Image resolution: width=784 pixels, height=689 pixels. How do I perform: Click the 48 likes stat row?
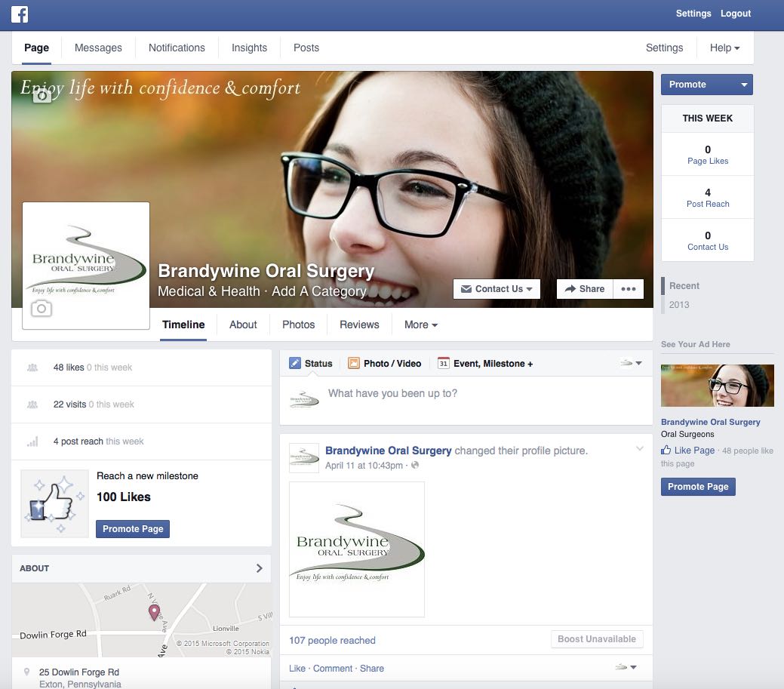[142, 368]
